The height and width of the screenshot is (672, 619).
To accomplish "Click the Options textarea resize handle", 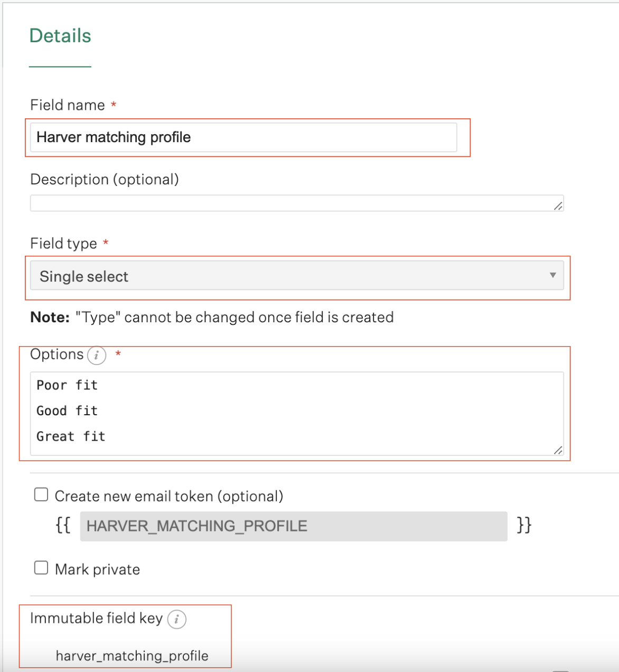I will click(x=558, y=450).
